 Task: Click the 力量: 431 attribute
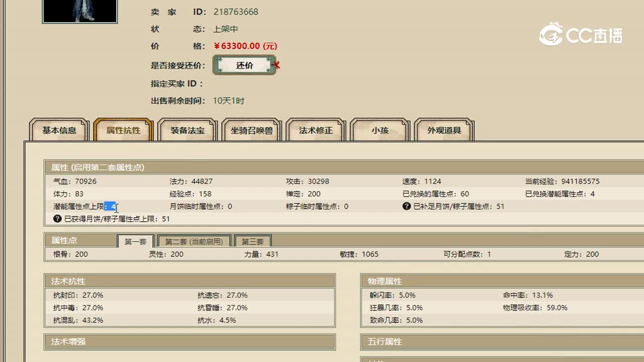[261, 254]
